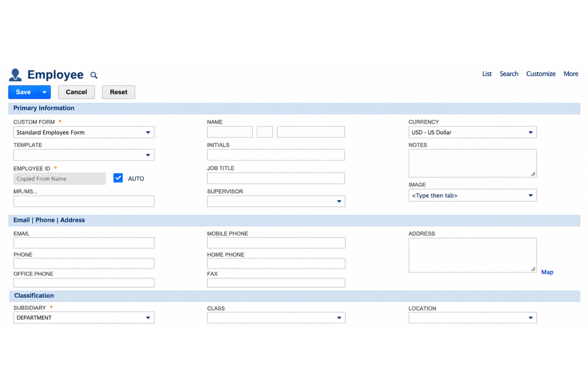
Task: Click the Address text area resize handle
Action: coord(533,269)
